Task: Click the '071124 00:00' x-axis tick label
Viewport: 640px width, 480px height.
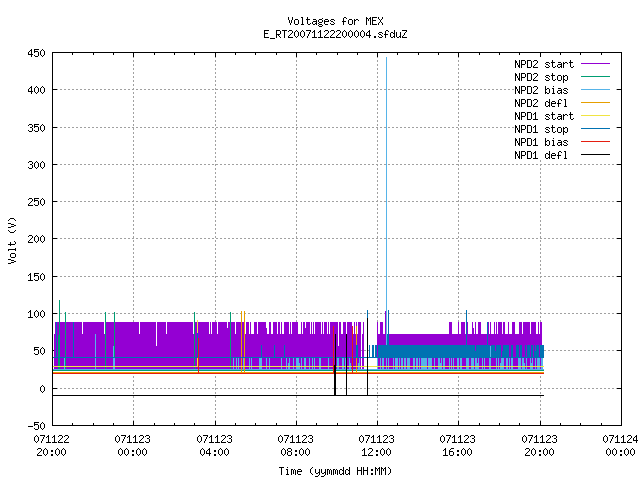Action: click(620, 446)
